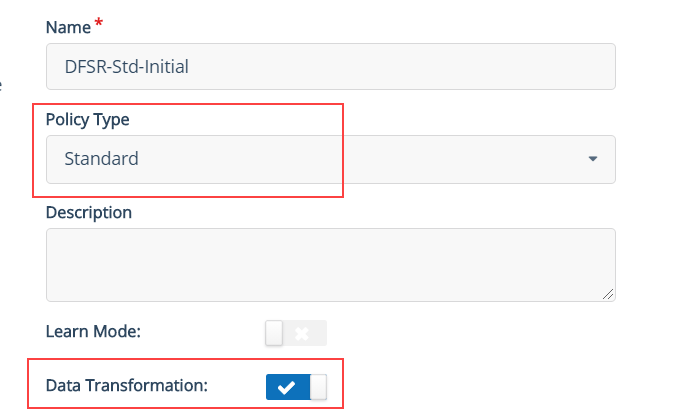Image resolution: width=688 pixels, height=420 pixels.
Task: Click the 'Name' field label
Action: tap(68, 28)
